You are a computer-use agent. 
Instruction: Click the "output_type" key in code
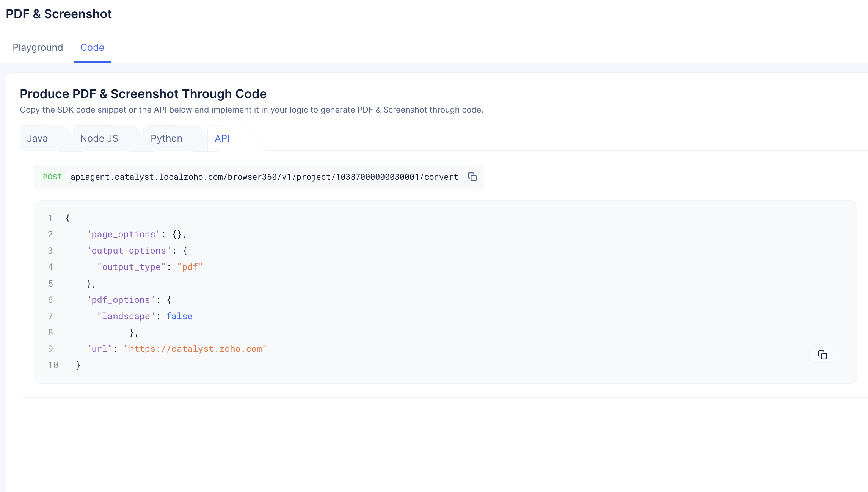(131, 267)
